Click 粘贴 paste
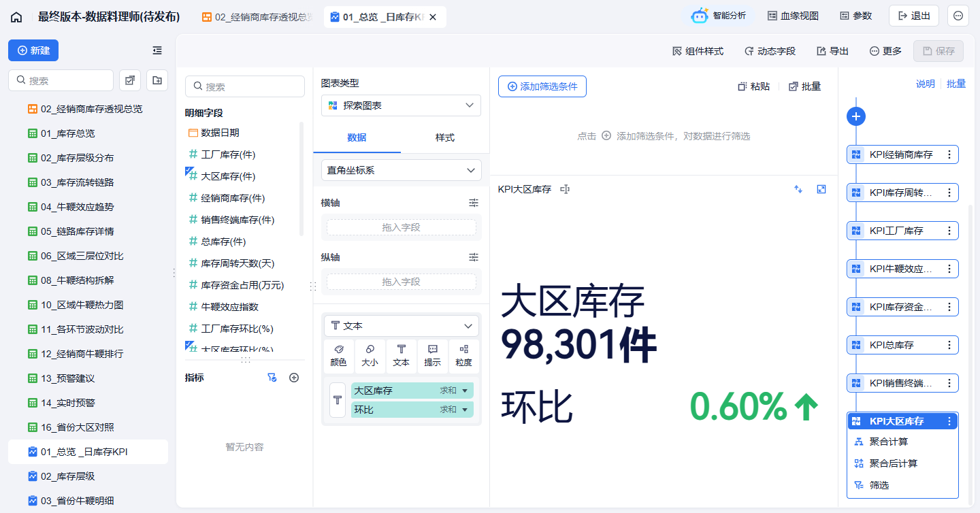Image resolution: width=980 pixels, height=513 pixels. click(x=754, y=86)
